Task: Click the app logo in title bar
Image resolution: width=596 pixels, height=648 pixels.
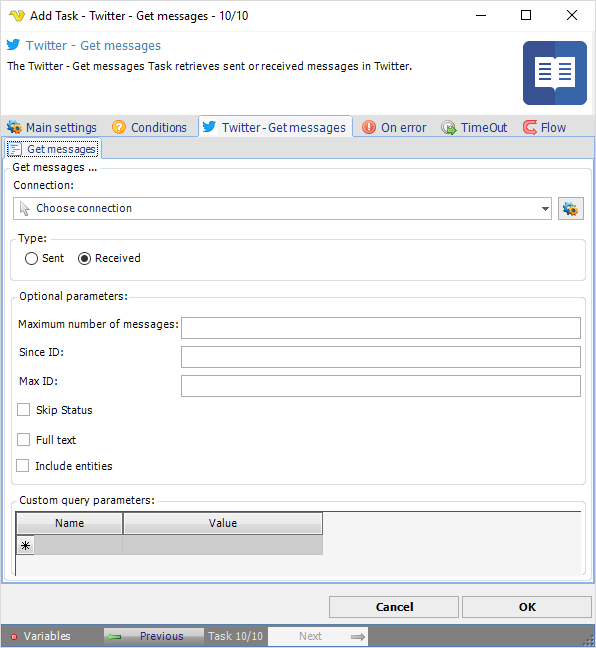Action: coord(17,16)
